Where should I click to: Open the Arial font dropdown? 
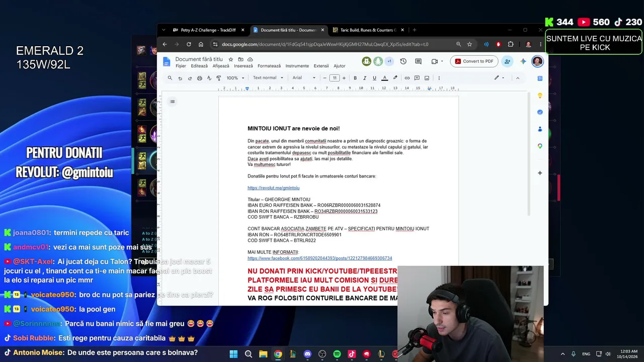(304, 78)
